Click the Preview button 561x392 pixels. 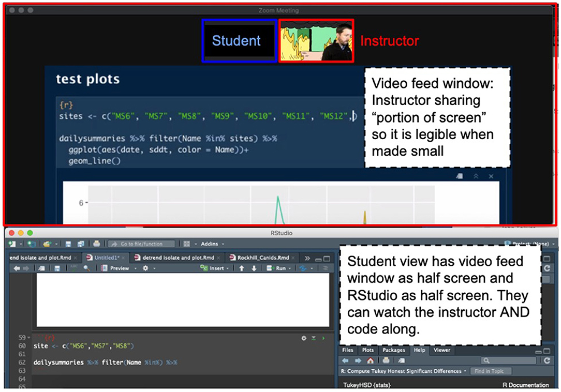coord(115,268)
